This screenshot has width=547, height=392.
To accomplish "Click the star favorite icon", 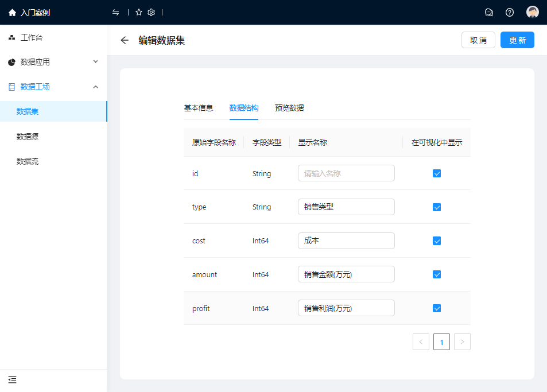I will [x=139, y=13].
